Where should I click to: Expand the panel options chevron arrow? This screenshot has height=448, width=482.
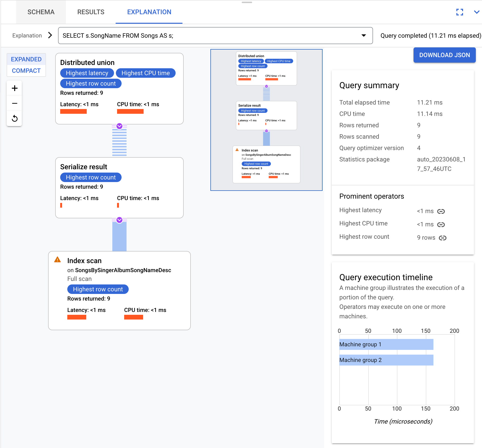coord(476,11)
